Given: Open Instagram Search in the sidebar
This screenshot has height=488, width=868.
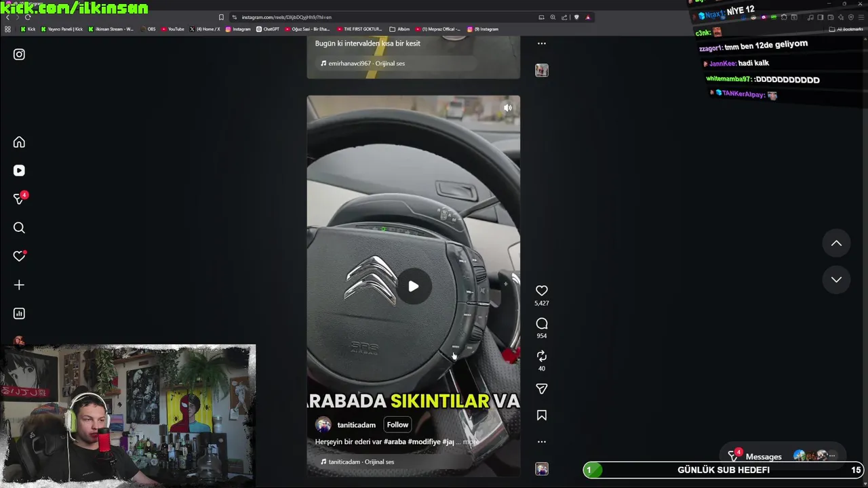Looking at the screenshot, I should pos(19,228).
